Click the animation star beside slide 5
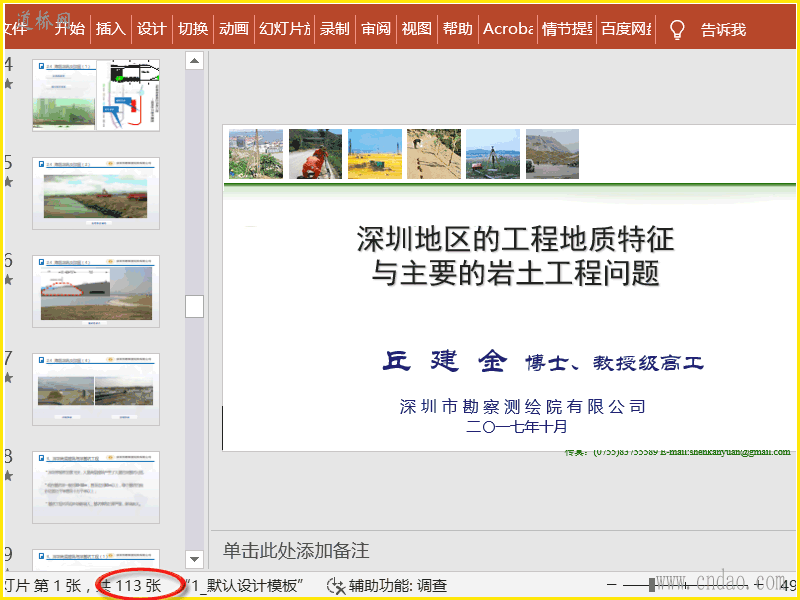The image size is (800, 600). click(8, 182)
